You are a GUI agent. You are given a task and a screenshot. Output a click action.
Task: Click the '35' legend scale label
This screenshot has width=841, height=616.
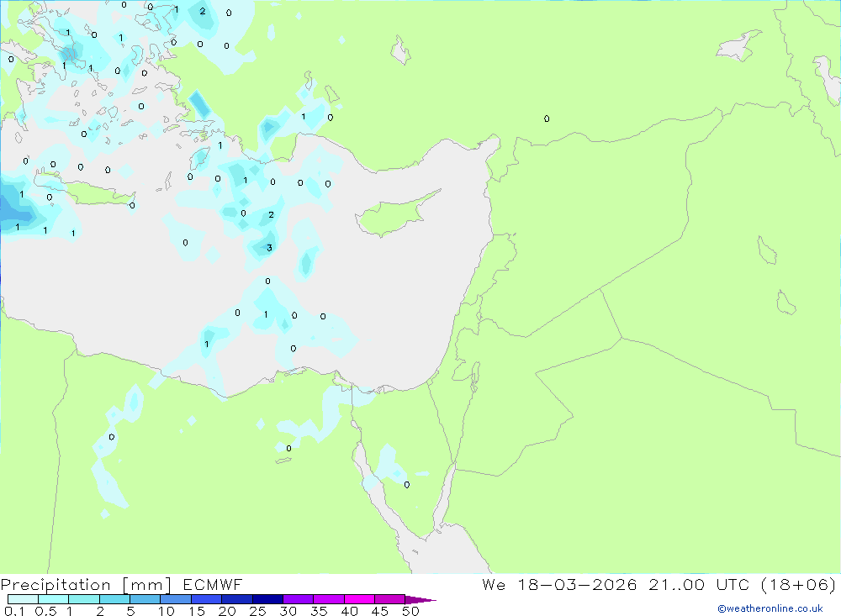(x=319, y=611)
